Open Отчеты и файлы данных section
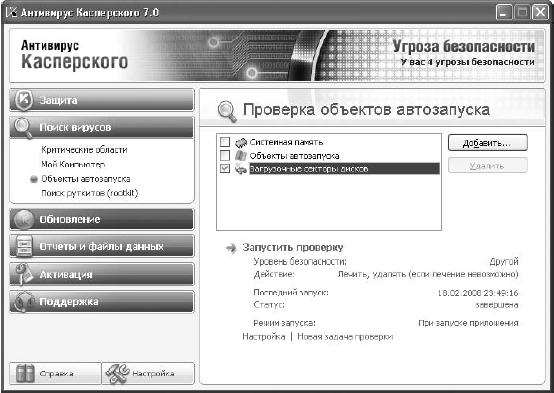Screen dimensions: 554x393 pos(102,246)
